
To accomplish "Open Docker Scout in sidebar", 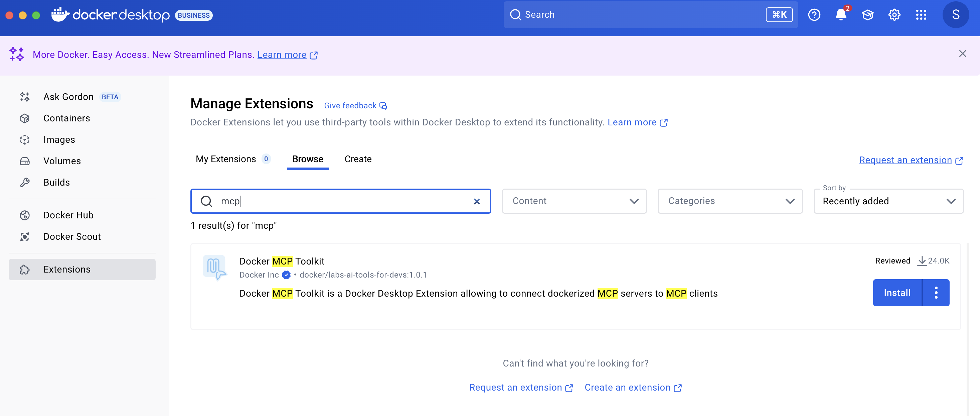I will click(x=82, y=236).
